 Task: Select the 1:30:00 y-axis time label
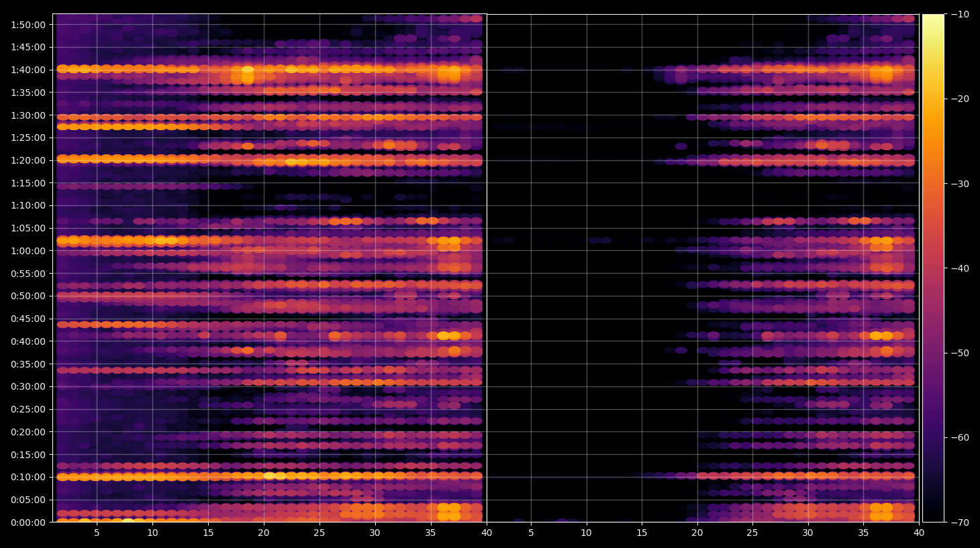click(28, 115)
